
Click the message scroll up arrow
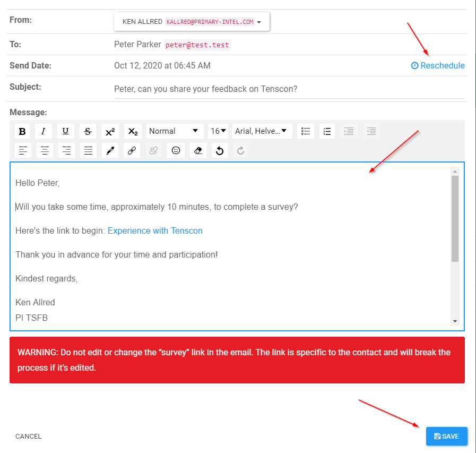[x=455, y=172]
